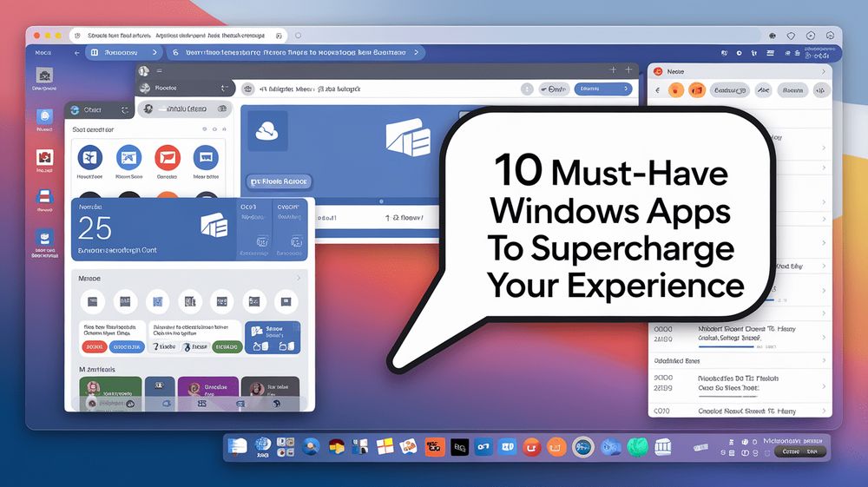Open the white columned-building dock icon
The image size is (868, 487).
click(662, 446)
